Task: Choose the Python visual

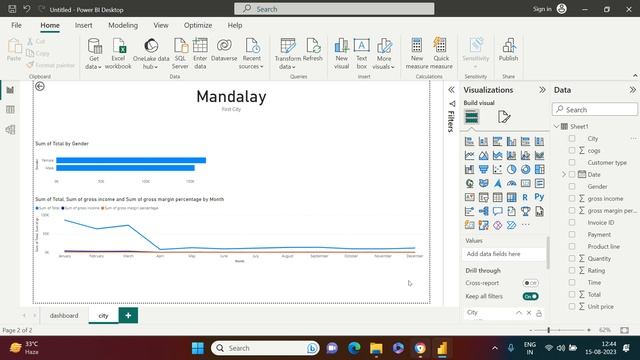Action: pyautogui.click(x=539, y=197)
